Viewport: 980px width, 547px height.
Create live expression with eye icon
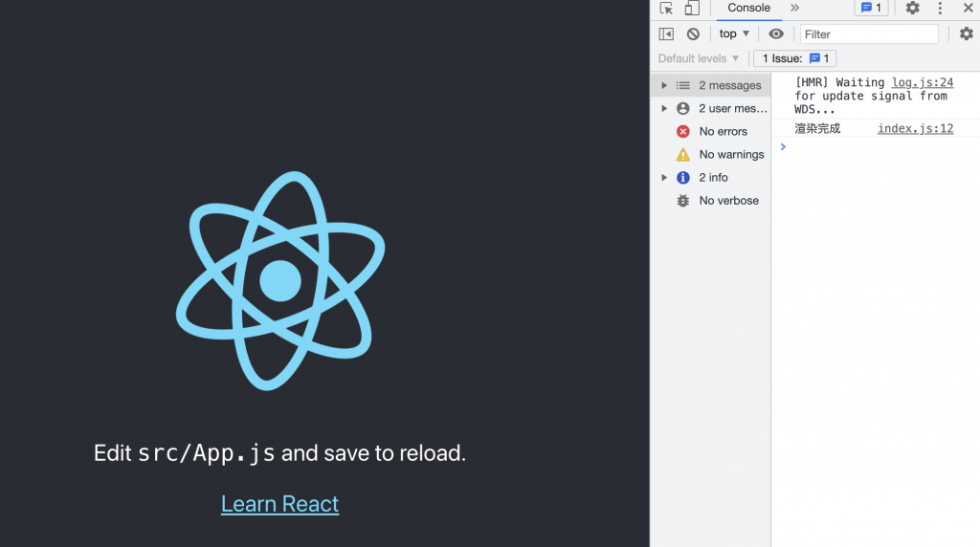pos(775,33)
